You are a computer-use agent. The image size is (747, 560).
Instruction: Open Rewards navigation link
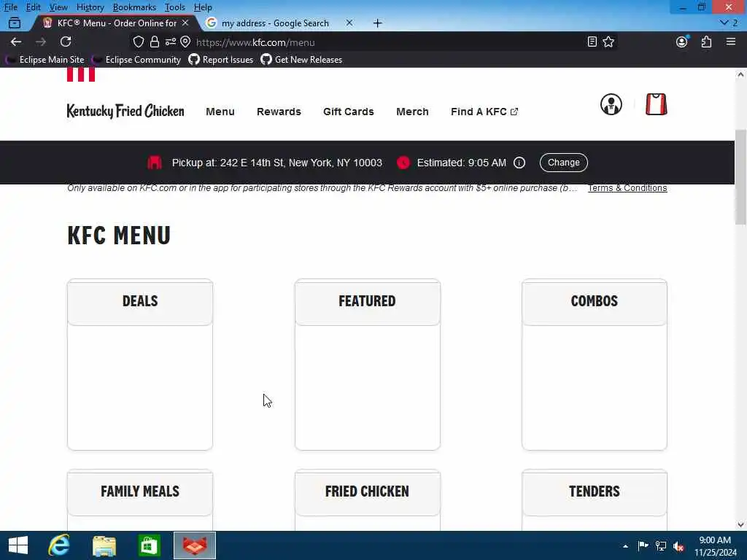[x=279, y=112]
